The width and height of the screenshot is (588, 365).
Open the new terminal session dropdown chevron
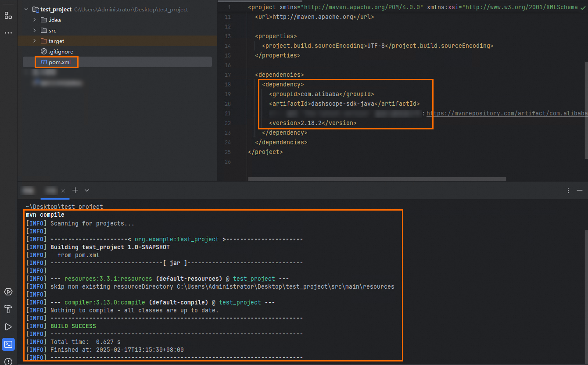tap(86, 190)
